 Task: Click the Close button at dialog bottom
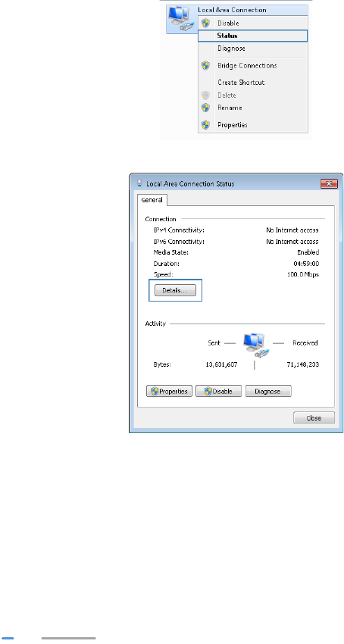coord(314,417)
